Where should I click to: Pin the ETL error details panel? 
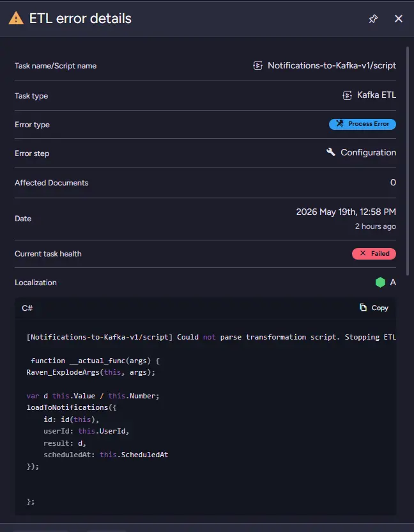[373, 19]
